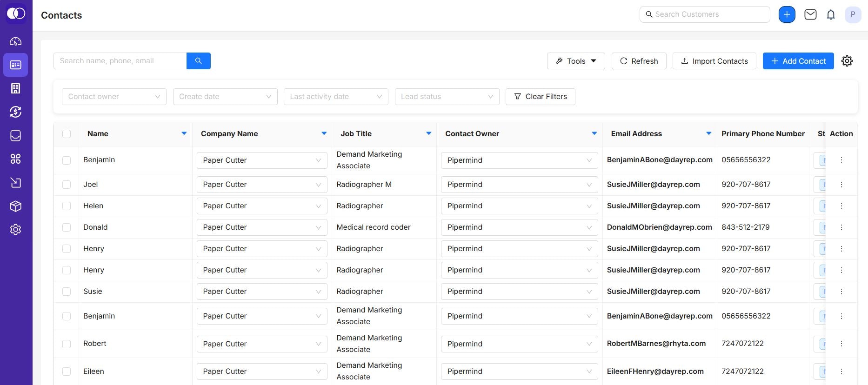Click the Medical record coder job title
868x385 pixels.
[374, 227]
